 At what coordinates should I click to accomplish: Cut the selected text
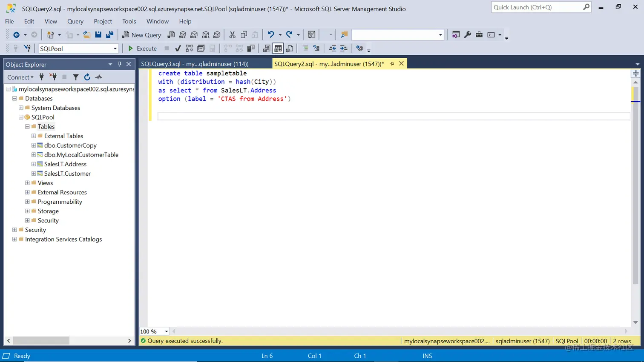232,35
